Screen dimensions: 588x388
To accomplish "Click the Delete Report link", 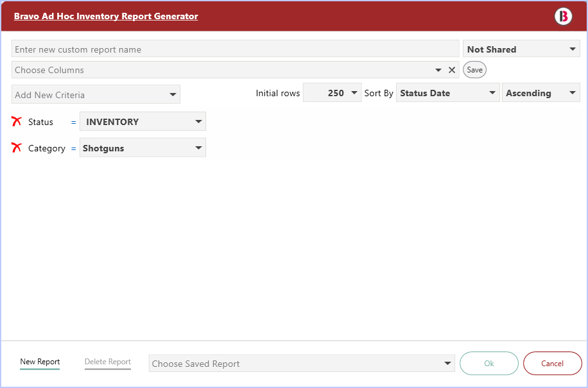I will point(108,362).
